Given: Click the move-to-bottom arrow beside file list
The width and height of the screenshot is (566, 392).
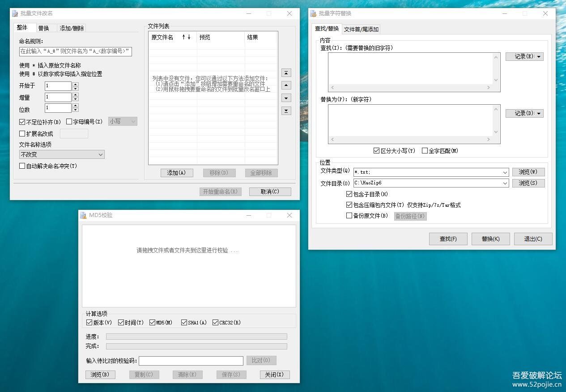Looking at the screenshot, I should point(286,111).
